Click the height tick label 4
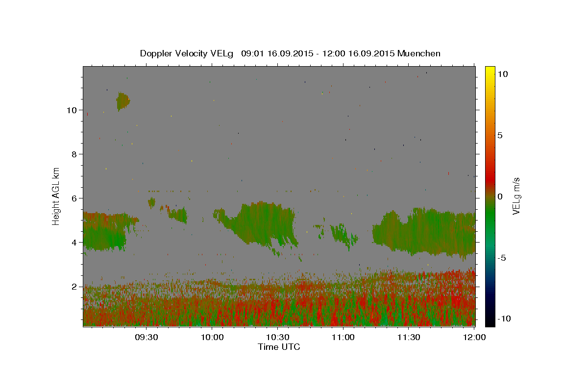The image size is (588, 392). (x=73, y=243)
